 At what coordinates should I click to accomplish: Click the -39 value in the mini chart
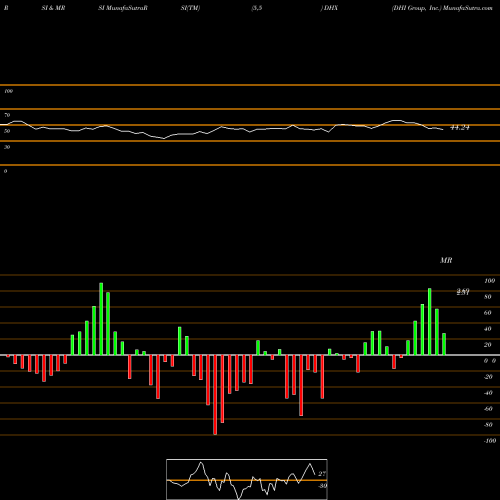322,486
